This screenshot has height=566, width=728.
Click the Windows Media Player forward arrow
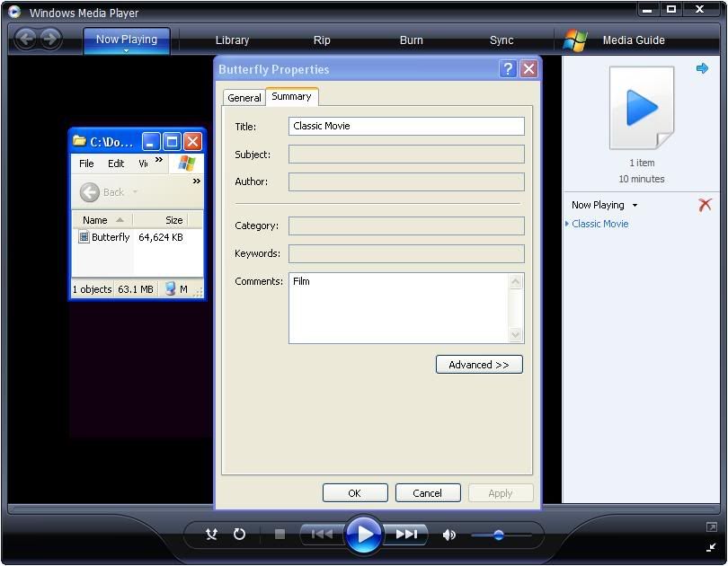click(x=50, y=39)
